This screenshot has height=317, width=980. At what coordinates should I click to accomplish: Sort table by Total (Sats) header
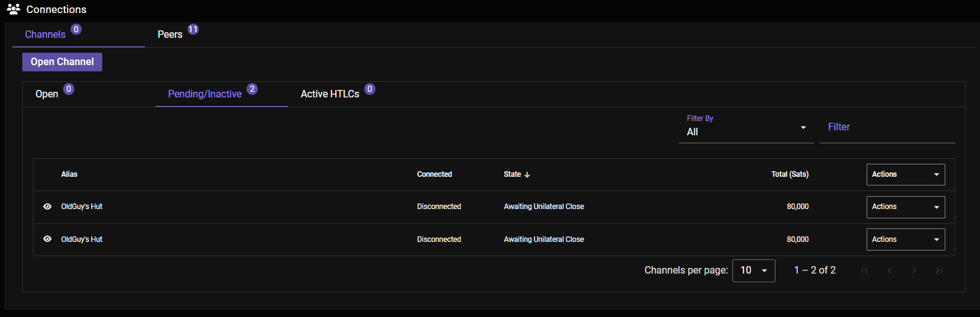(789, 174)
